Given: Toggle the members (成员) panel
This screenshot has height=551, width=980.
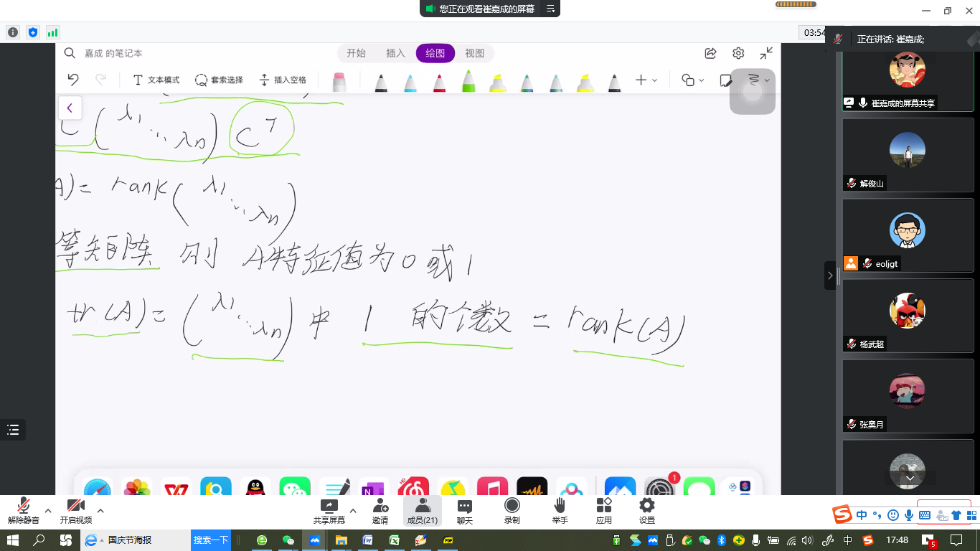Looking at the screenshot, I should [422, 510].
